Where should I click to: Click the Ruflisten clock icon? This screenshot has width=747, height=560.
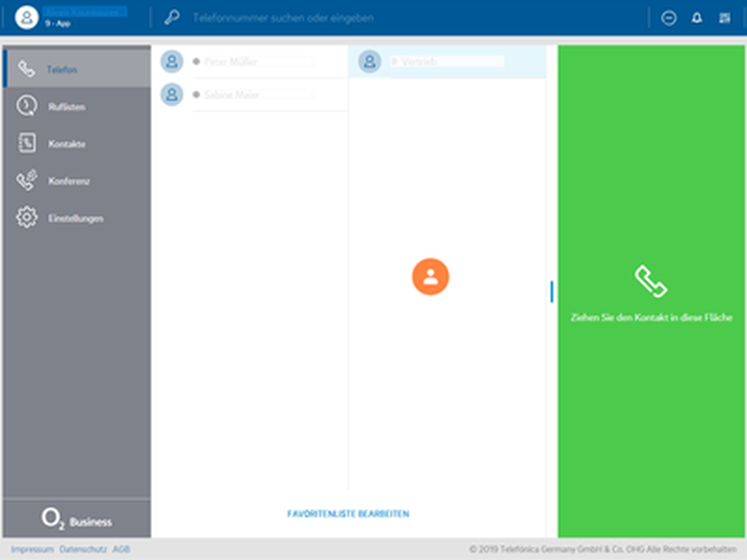click(27, 105)
